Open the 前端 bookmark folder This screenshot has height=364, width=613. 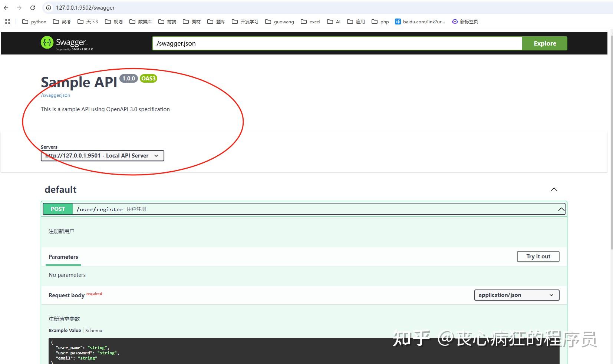tap(167, 21)
